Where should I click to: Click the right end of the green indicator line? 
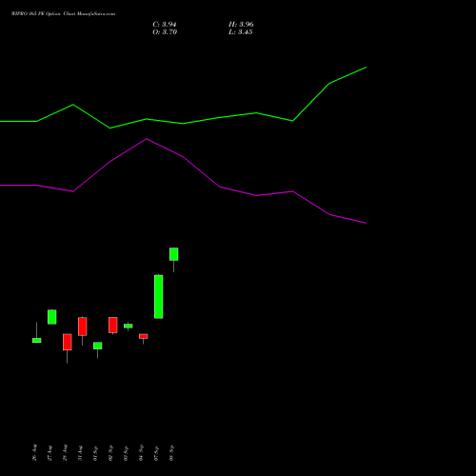(x=367, y=68)
